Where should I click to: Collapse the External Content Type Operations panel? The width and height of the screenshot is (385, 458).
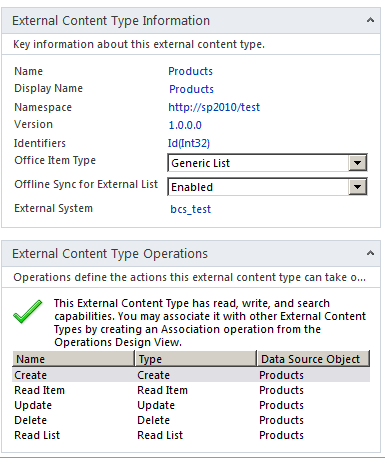click(370, 253)
